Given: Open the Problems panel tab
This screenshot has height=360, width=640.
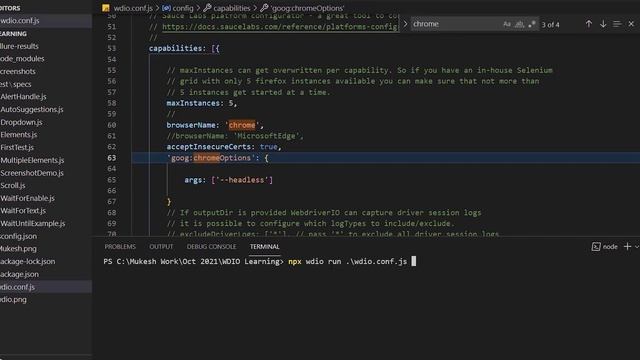Looking at the screenshot, I should [120, 247].
